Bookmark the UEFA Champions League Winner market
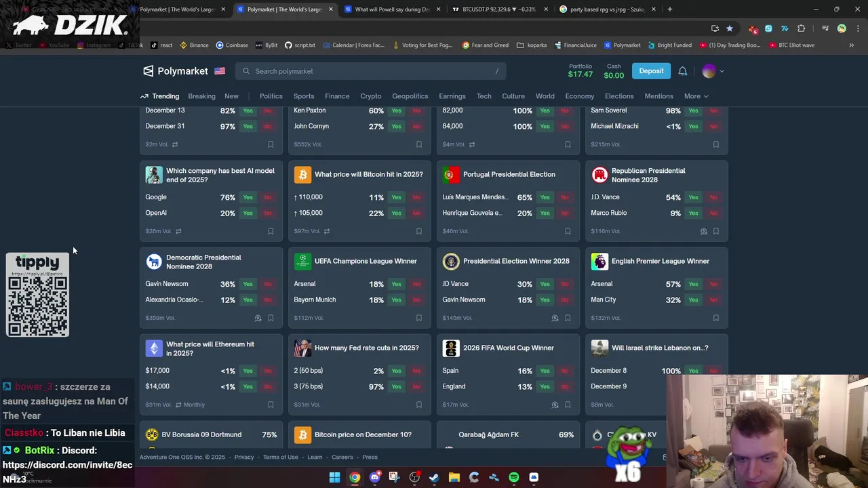Image resolution: width=868 pixels, height=488 pixels. pos(419,318)
